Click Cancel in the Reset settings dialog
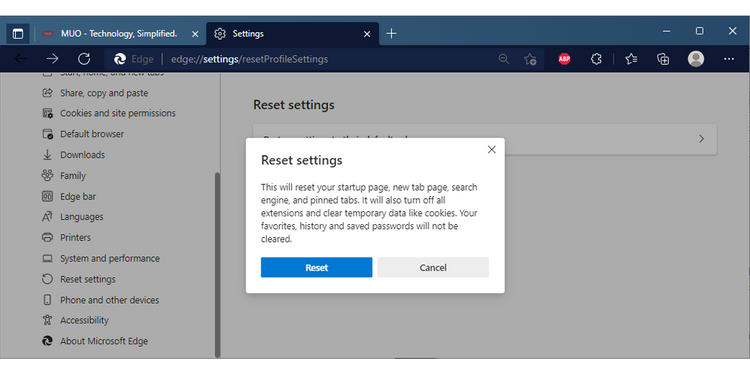 point(433,267)
